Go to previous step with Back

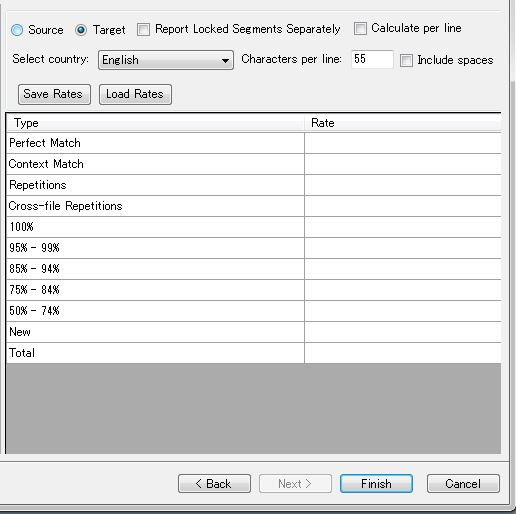[214, 483]
